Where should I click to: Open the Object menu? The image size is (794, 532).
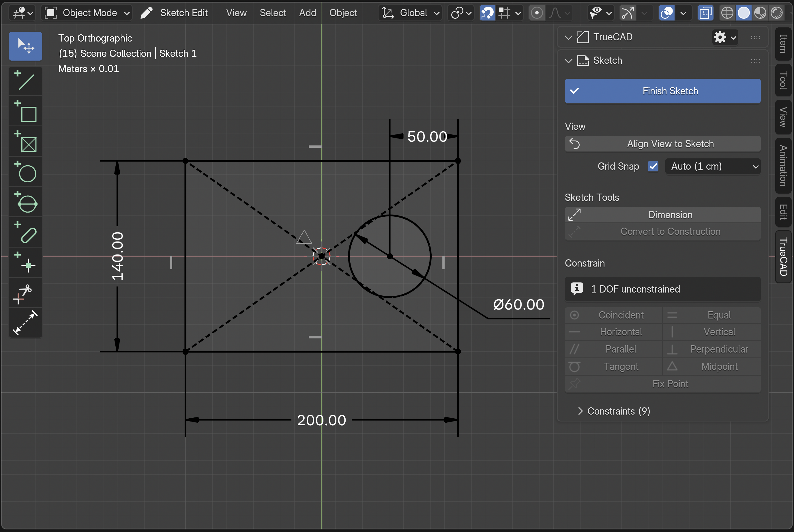[343, 13]
